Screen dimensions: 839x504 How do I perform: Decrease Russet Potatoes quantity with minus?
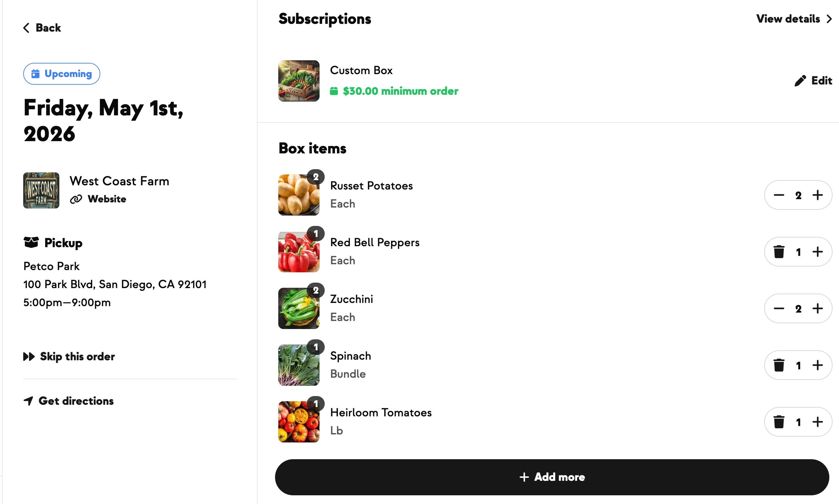778,195
